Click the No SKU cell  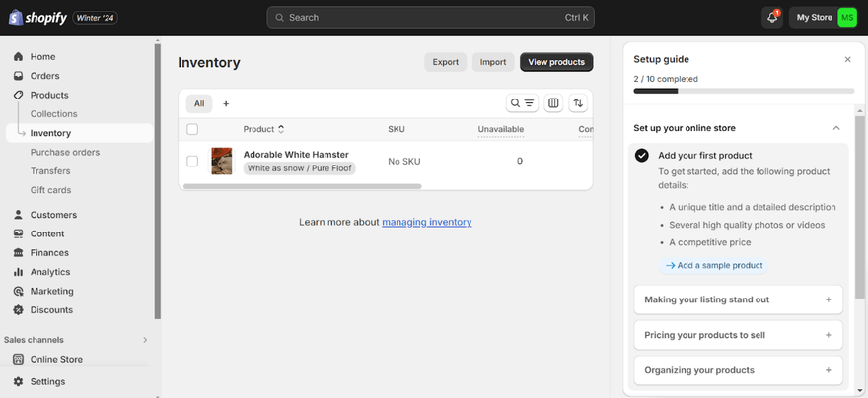(404, 162)
